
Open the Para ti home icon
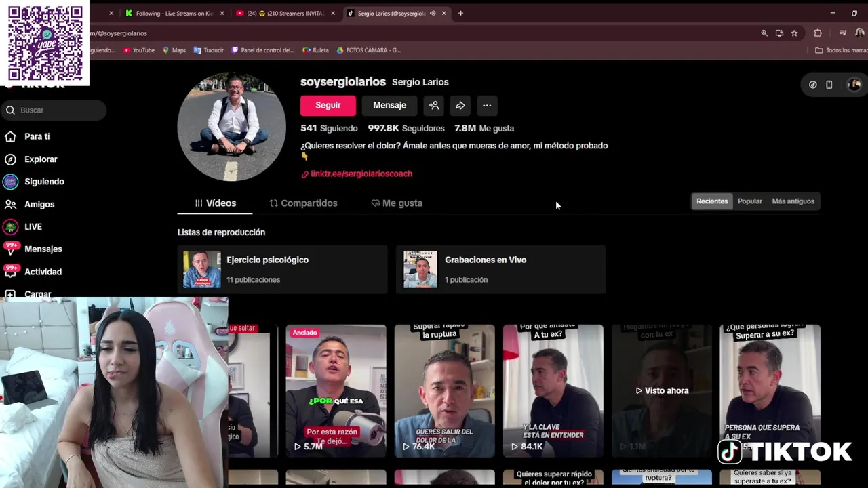[x=10, y=137]
